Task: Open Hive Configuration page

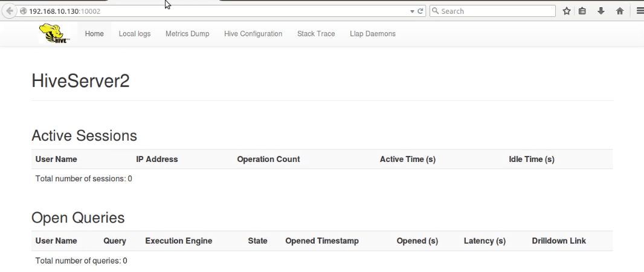Action: pyautogui.click(x=253, y=34)
